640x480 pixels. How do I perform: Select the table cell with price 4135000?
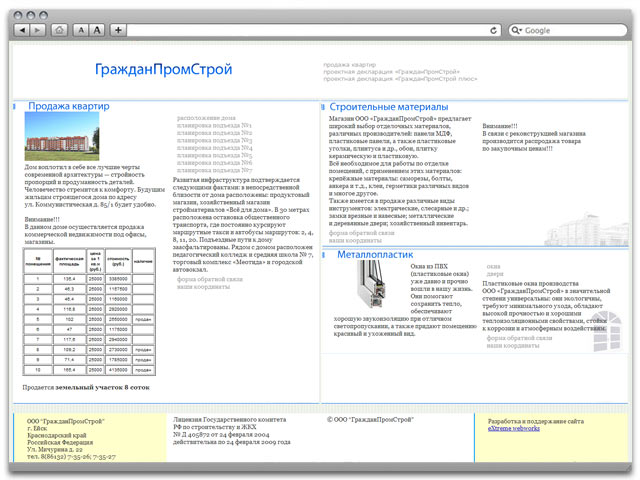[x=118, y=370]
